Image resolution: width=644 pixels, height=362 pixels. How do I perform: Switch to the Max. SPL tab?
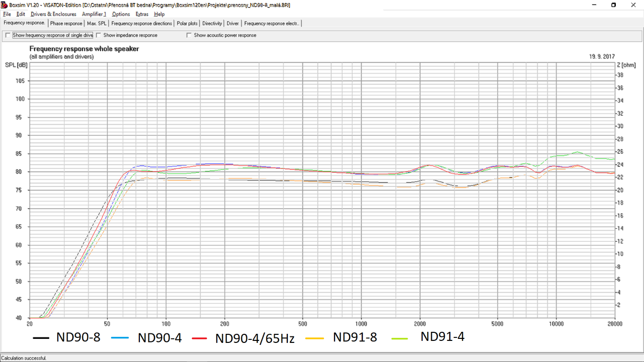pyautogui.click(x=97, y=23)
